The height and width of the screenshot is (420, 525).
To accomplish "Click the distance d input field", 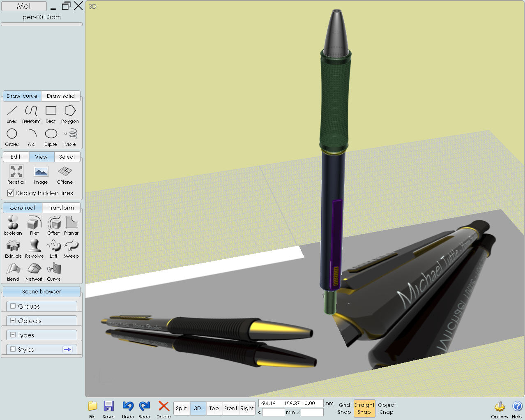I will click(x=274, y=412).
